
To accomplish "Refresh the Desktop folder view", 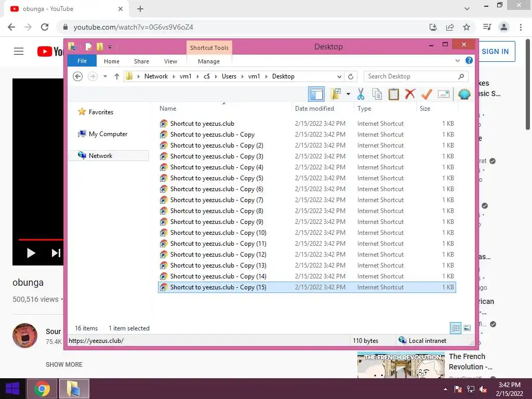I will [x=351, y=76].
